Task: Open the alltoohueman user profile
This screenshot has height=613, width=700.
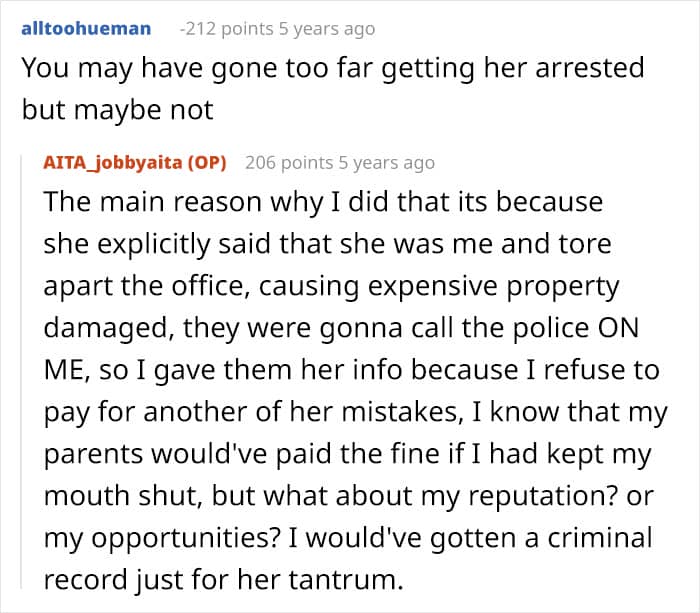Action: (x=85, y=28)
